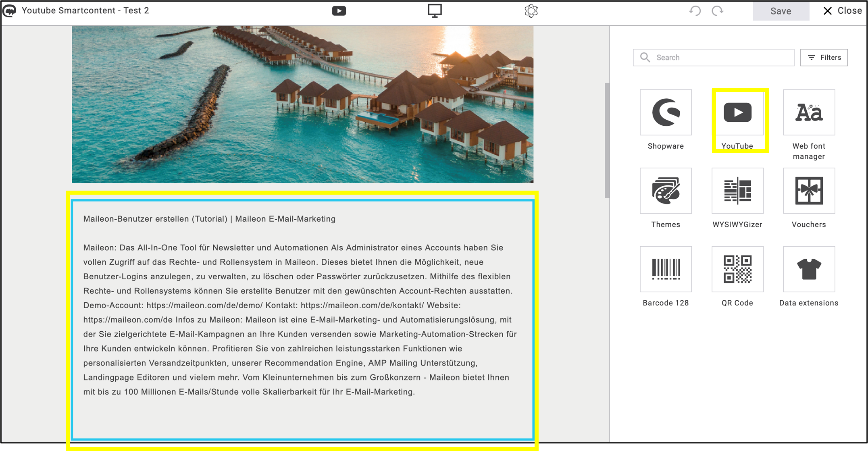Click the 'Data extensions' label
Screen dimensions: 868x451
pos(809,303)
